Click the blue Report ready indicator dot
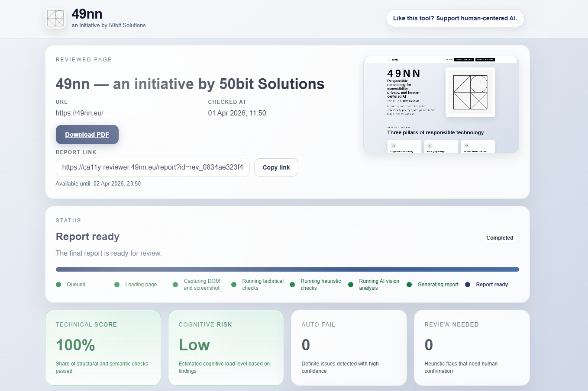The width and height of the screenshot is (588, 391). click(467, 284)
